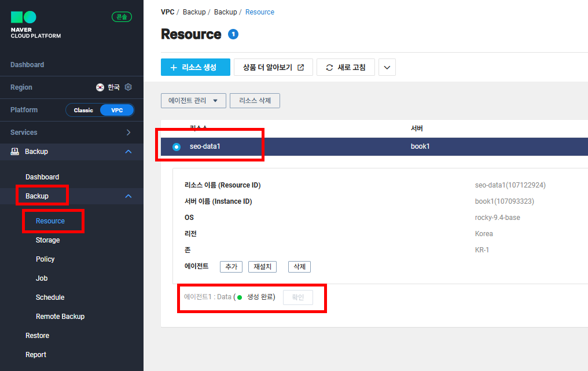Click seo-data1(107122924) resource ID value
This screenshot has height=371, width=588.
coord(510,185)
